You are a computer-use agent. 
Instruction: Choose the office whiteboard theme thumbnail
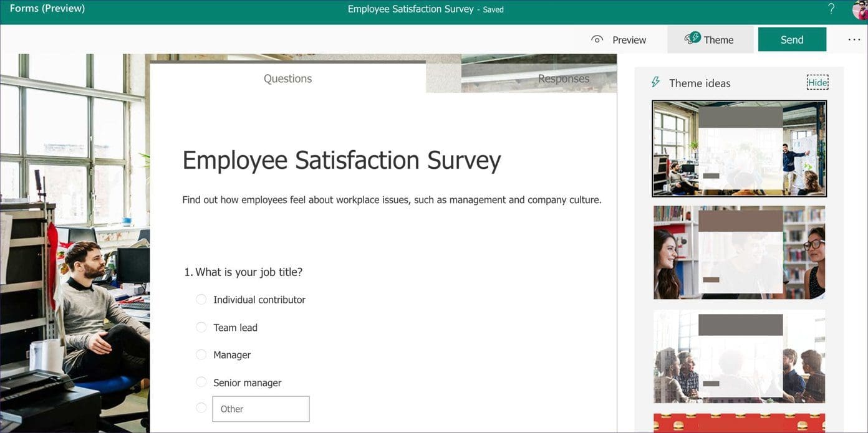[x=739, y=148]
